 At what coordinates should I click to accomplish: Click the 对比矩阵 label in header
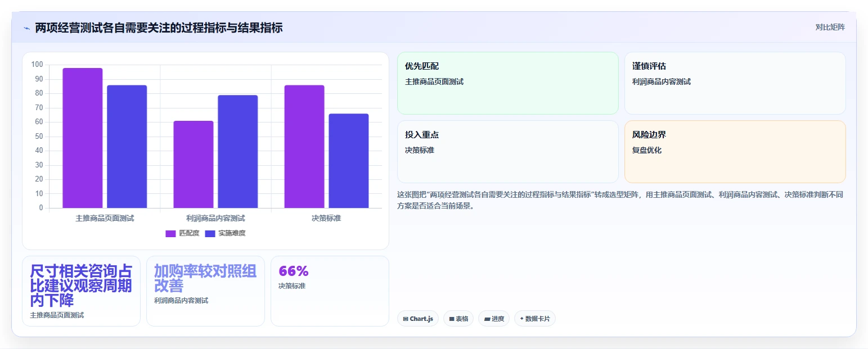point(830,27)
